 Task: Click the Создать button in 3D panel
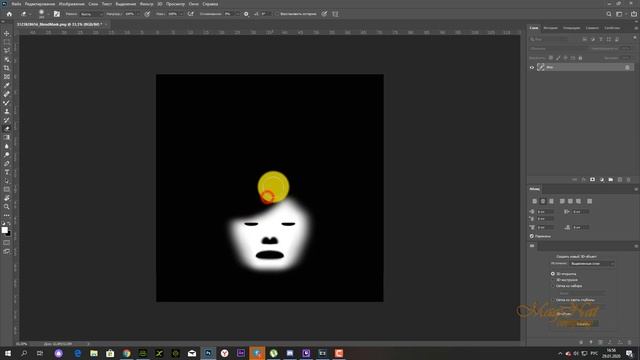583,324
